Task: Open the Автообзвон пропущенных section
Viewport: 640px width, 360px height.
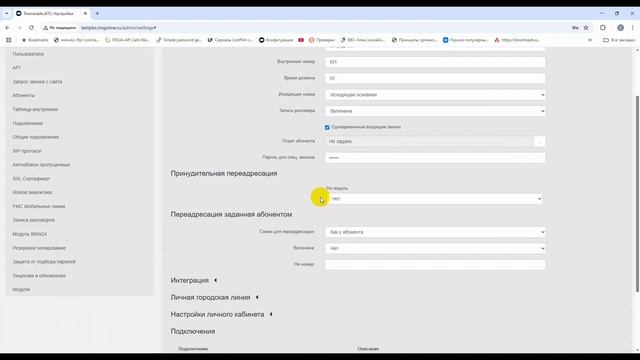Action: pyautogui.click(x=41, y=165)
